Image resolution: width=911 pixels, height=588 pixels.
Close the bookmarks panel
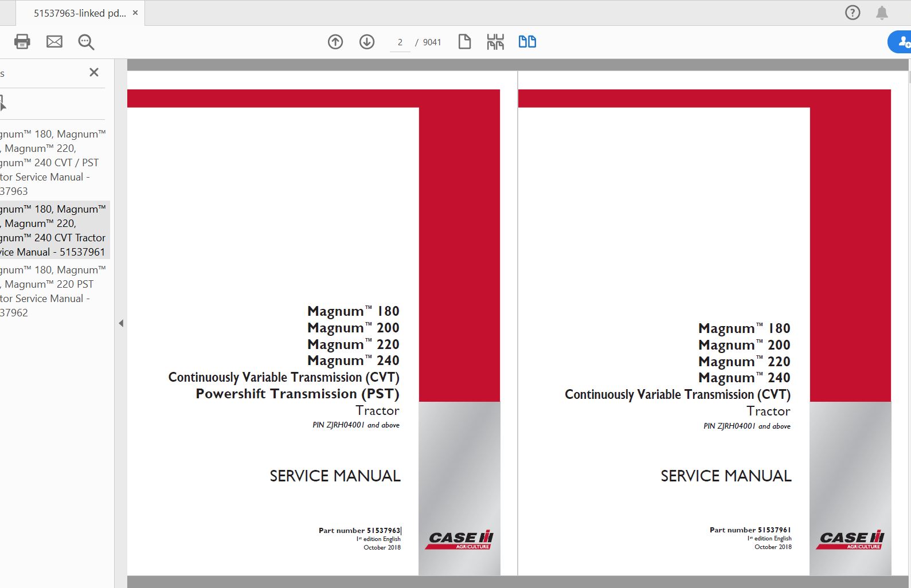point(94,72)
